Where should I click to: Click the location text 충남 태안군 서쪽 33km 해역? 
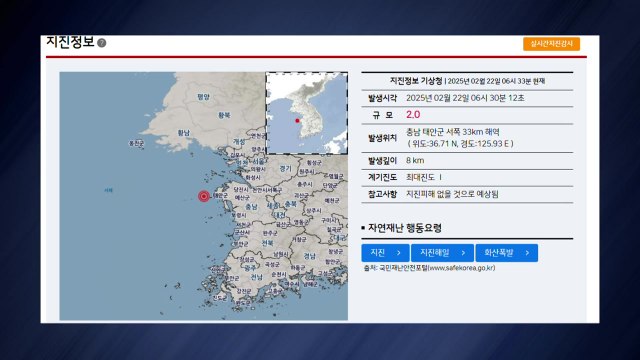click(x=453, y=132)
